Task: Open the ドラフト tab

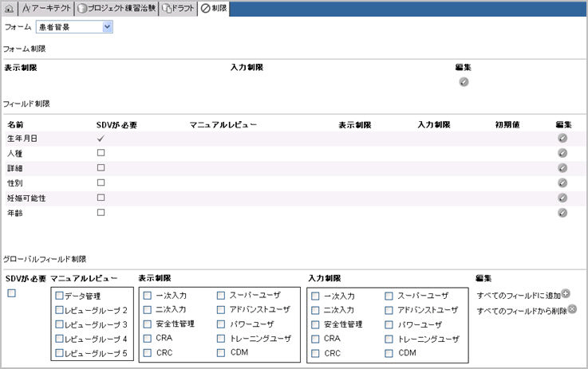Action: click(177, 8)
